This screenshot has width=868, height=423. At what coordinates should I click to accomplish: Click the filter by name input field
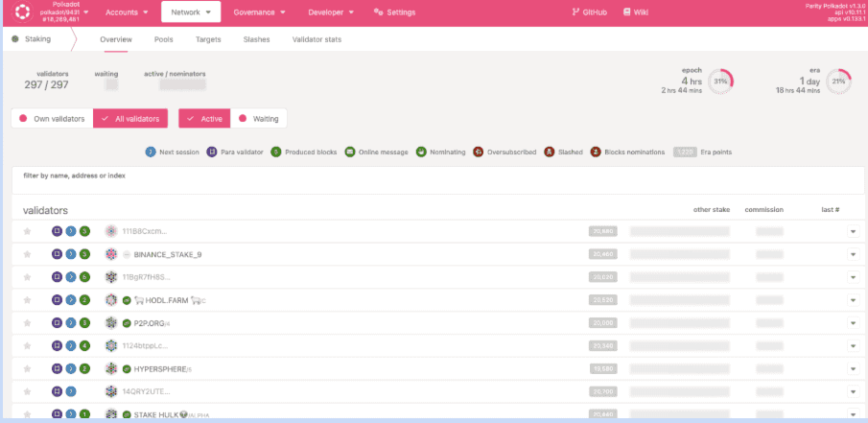[x=434, y=176]
